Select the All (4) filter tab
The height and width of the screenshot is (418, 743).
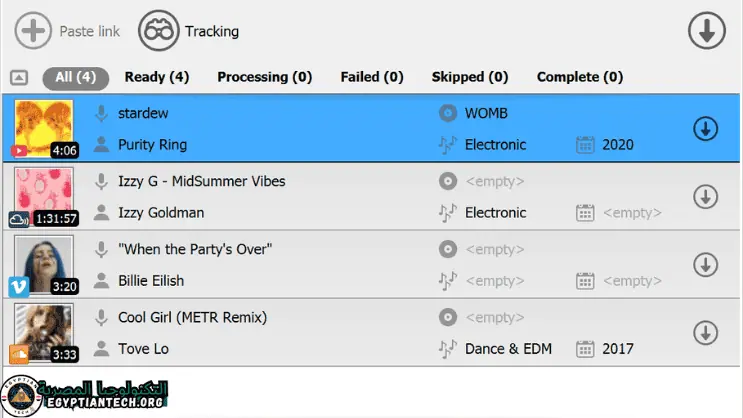(75, 77)
